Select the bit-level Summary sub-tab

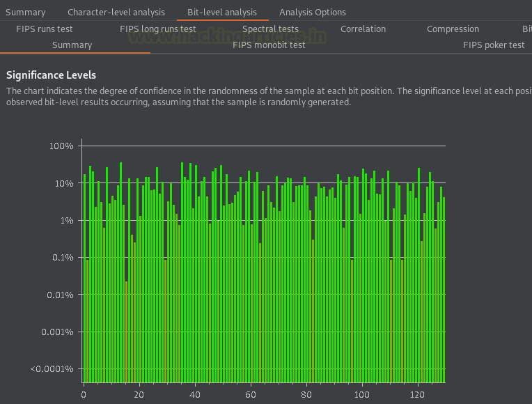point(72,45)
